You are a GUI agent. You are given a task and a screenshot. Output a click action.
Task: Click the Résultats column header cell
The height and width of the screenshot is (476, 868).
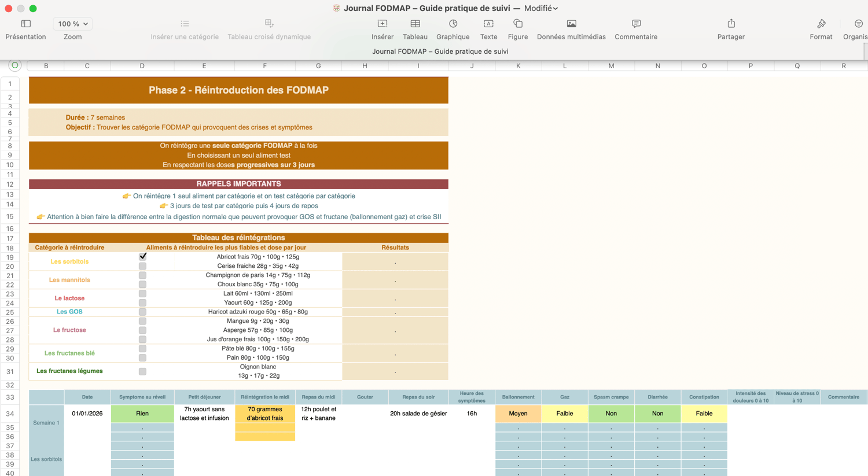point(395,248)
